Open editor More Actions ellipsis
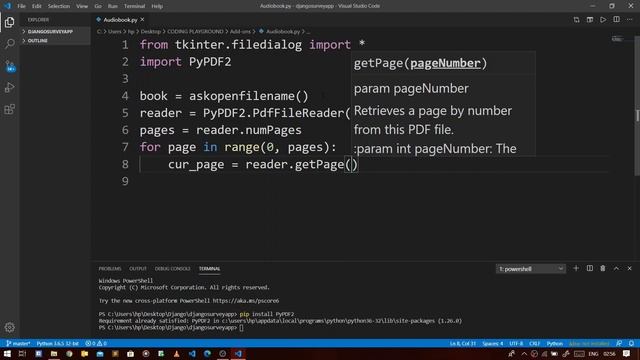The height and width of the screenshot is (360, 640). click(629, 20)
